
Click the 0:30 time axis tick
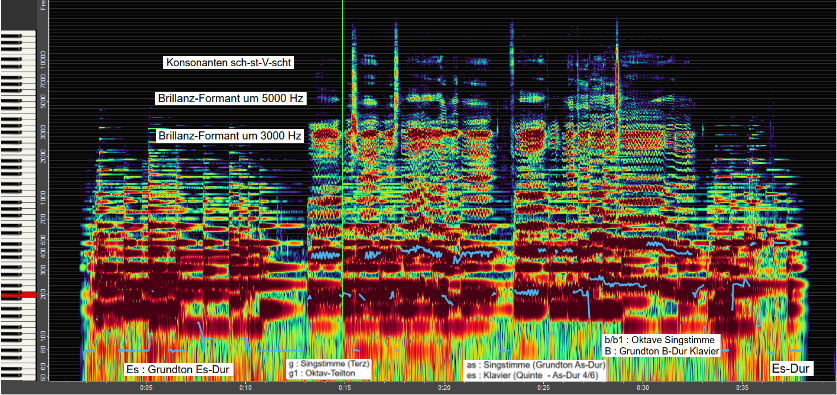click(x=643, y=388)
